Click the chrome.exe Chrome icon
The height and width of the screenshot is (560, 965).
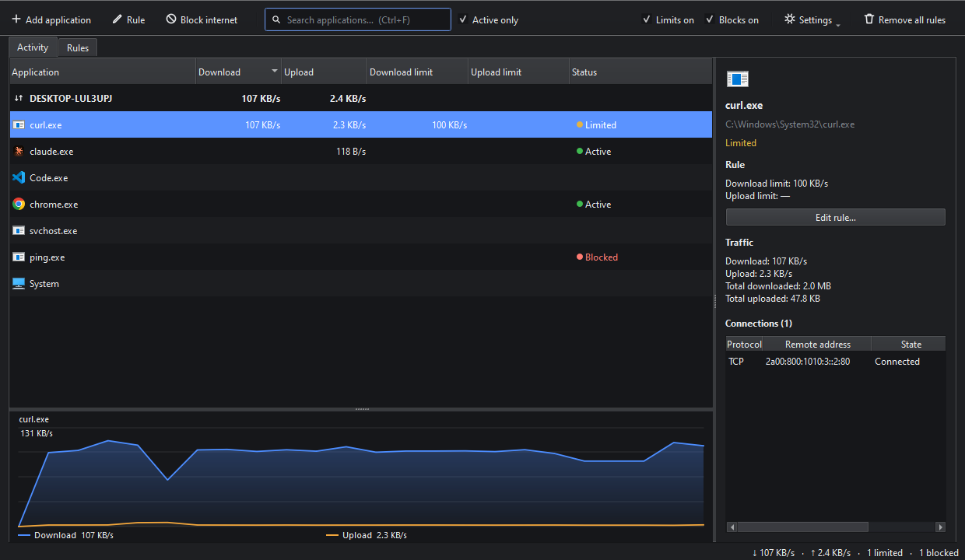[19, 204]
